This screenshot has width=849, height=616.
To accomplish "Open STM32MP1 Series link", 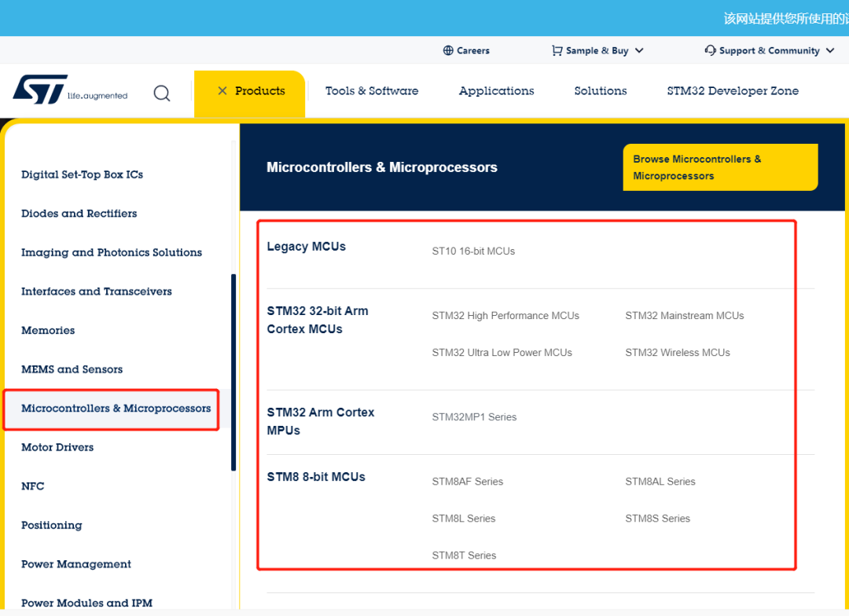I will [x=474, y=416].
